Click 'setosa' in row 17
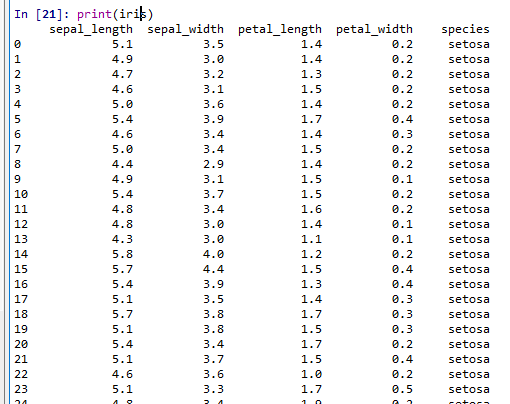The width and height of the screenshot is (510, 404). pos(469,299)
